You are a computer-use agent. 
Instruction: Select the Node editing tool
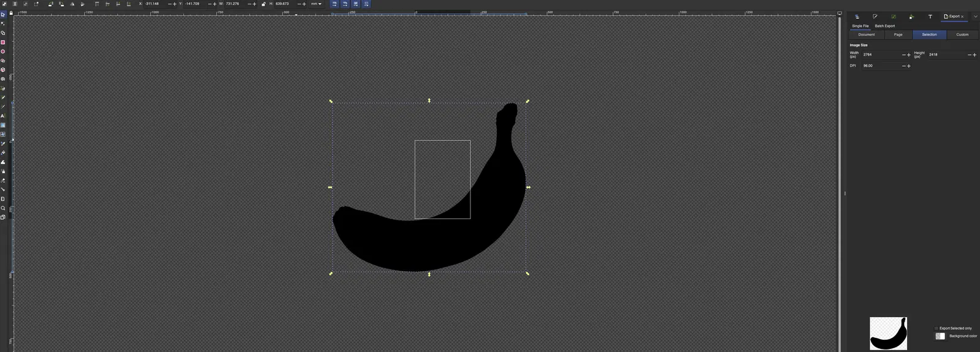pos(3,23)
